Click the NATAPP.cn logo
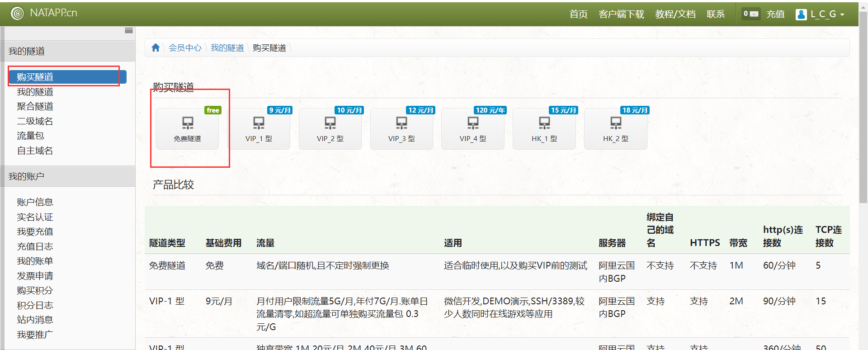This screenshot has width=868, height=350. (x=44, y=13)
